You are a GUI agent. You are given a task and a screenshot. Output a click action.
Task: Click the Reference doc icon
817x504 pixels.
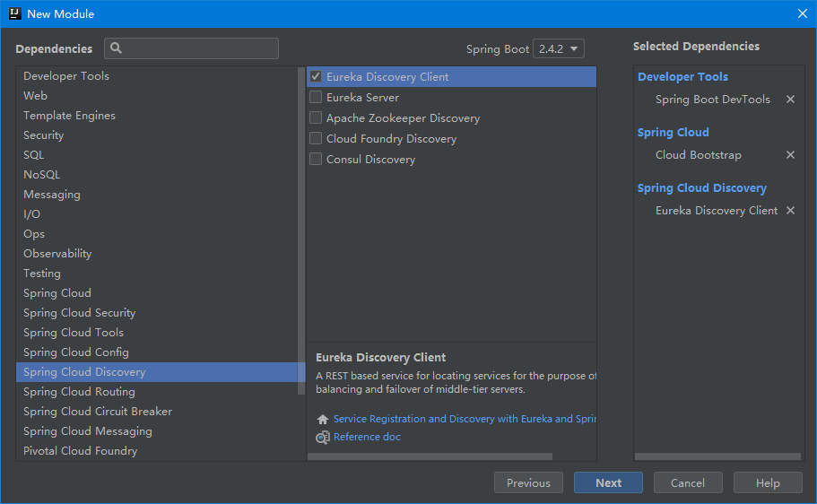pyautogui.click(x=323, y=438)
